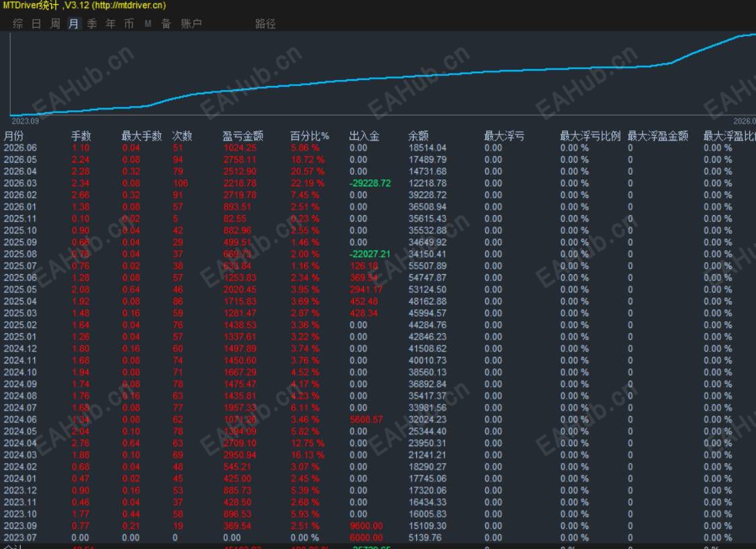This screenshot has width=756, height=549.
Task: Click the 1024.25 profit amount
Action: coord(240,148)
